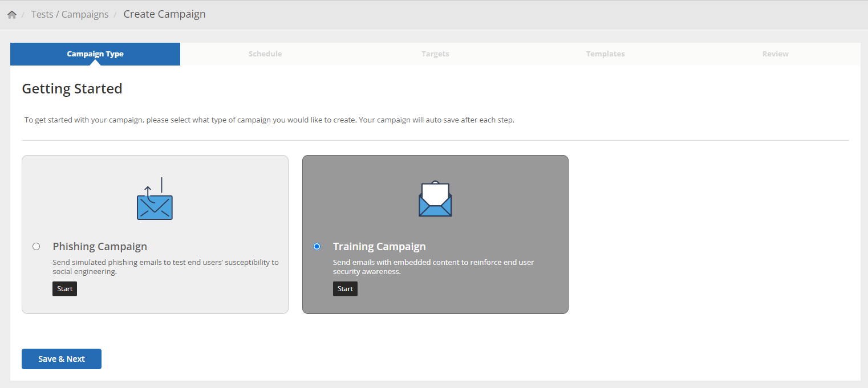Select the Phishing Campaign radio button
Viewport: 868px width, 388px height.
pos(36,247)
